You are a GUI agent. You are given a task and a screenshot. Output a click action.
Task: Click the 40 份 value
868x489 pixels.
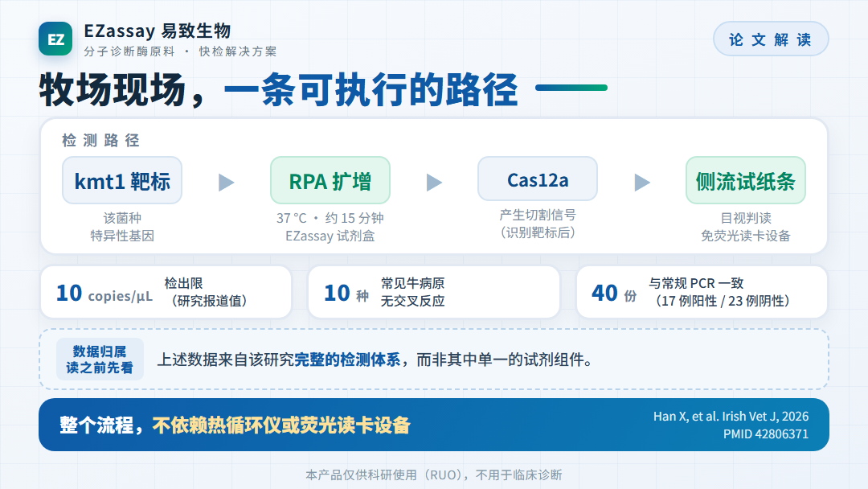click(x=614, y=293)
